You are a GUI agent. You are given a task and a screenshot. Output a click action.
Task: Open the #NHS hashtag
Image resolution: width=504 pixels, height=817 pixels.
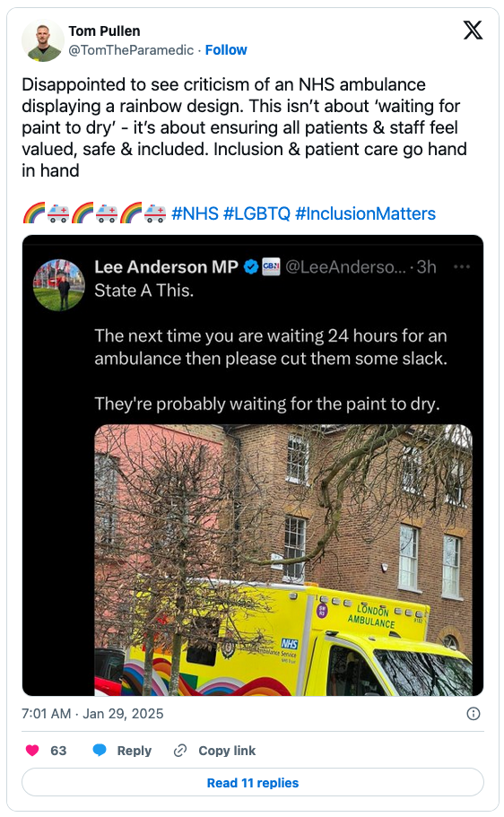pyautogui.click(x=195, y=213)
